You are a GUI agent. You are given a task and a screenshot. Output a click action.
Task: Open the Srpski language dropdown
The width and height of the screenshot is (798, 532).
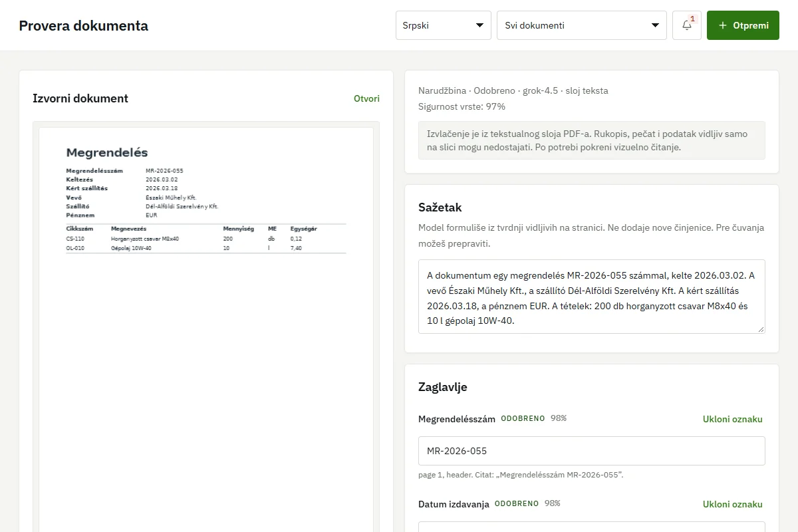(x=444, y=25)
